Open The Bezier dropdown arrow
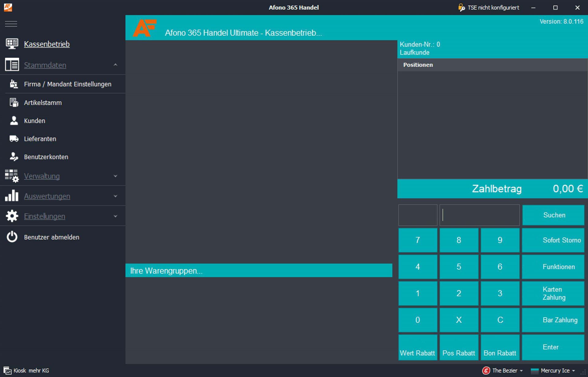Screen dimensions: 588x377 click(521, 371)
